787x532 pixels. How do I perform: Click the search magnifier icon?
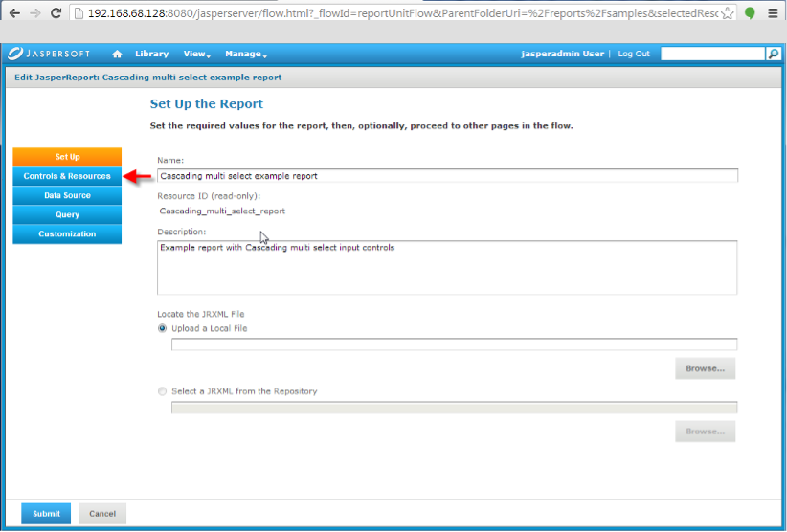[x=774, y=54]
